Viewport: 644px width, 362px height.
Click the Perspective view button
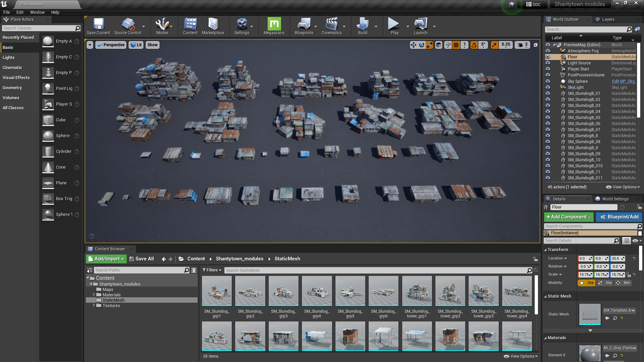pos(111,45)
